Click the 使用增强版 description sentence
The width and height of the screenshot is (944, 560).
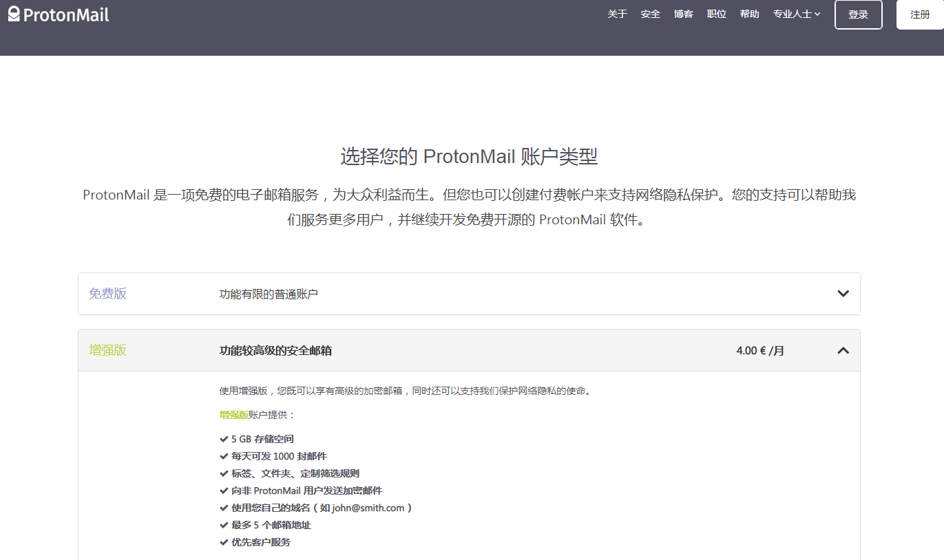(405, 391)
